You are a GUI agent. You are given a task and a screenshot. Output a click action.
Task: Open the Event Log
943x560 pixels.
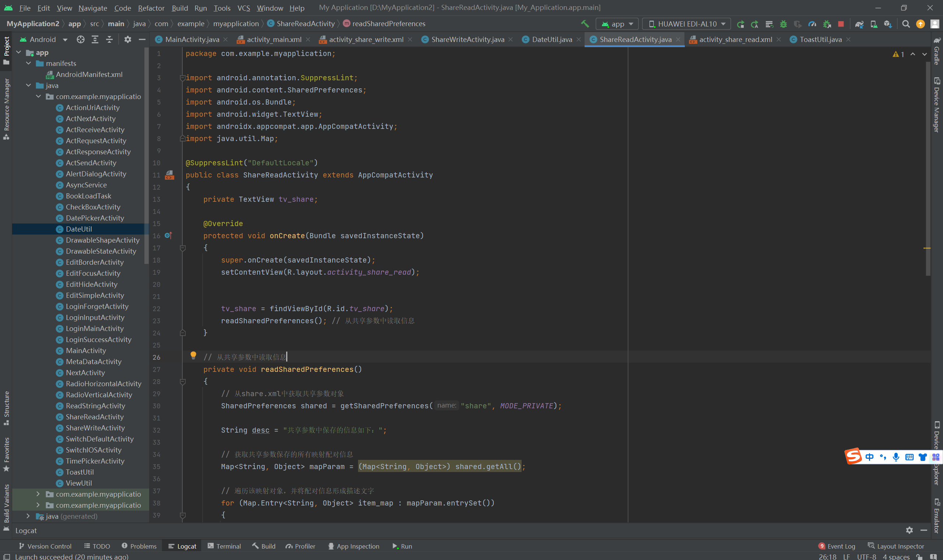tap(837, 546)
